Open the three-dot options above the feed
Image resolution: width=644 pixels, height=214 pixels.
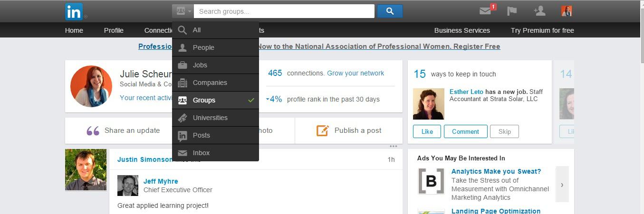tap(393, 146)
